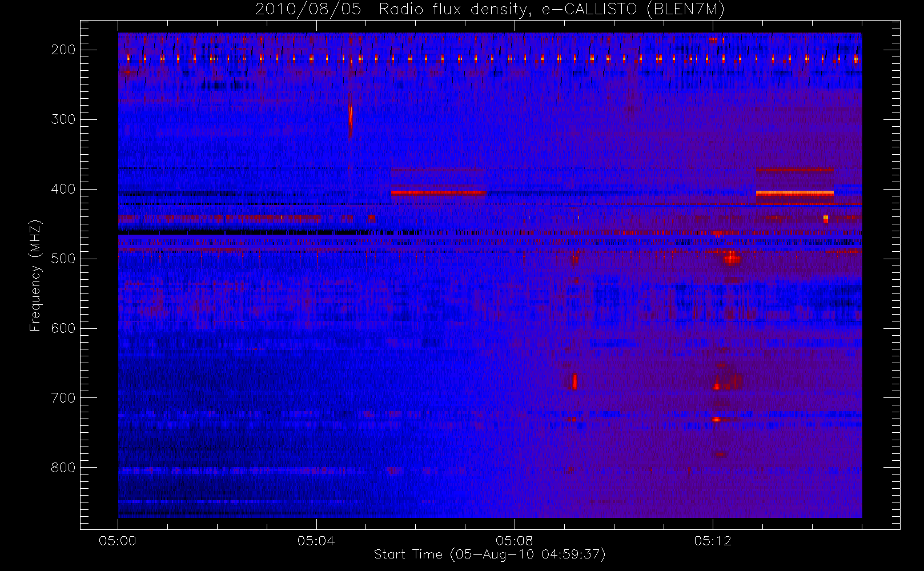
Task: Click the 05:04 time tick label
Action: point(316,541)
